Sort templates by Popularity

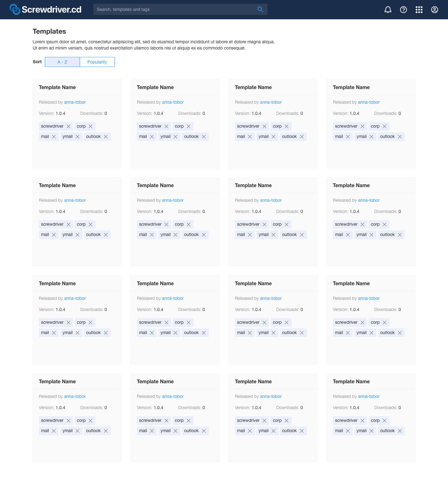[x=97, y=62]
